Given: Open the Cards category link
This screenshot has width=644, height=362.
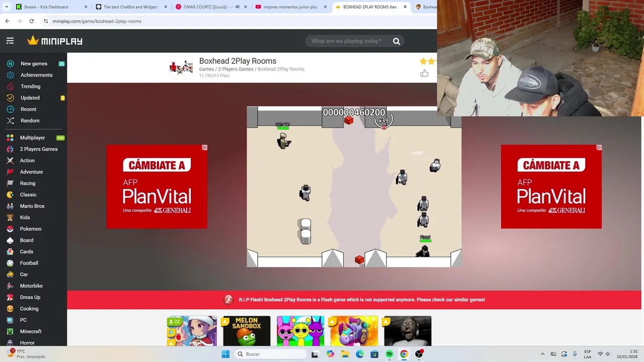Looking at the screenshot, I should (x=27, y=252).
